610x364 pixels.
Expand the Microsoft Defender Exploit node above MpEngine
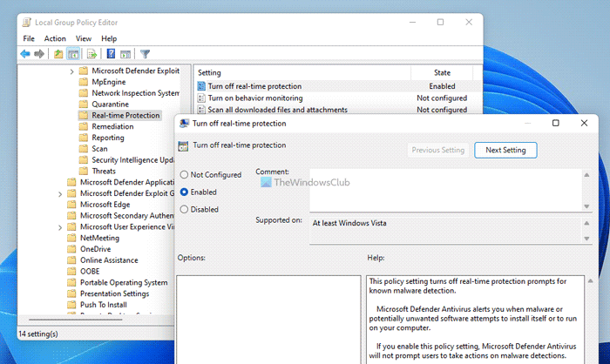pos(71,71)
